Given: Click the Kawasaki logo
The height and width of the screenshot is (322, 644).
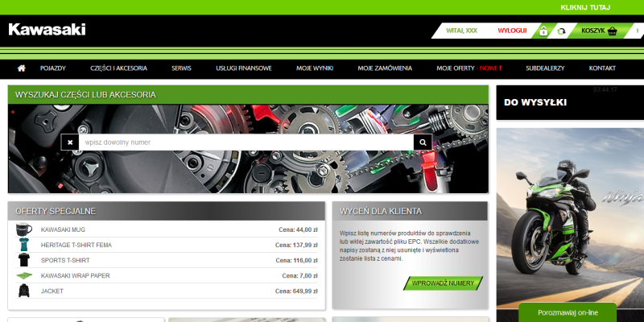Looking at the screenshot, I should (x=47, y=30).
